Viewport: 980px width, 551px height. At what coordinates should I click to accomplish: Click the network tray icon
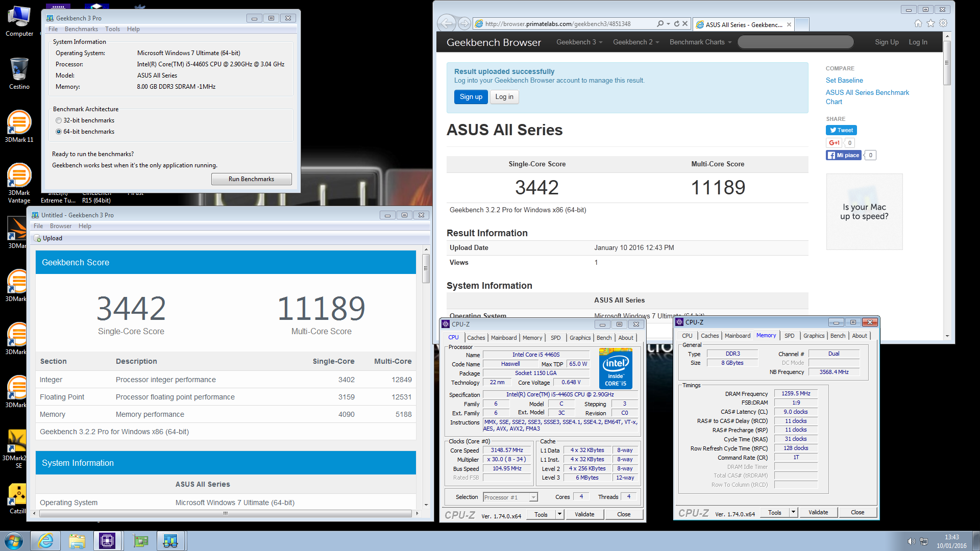pyautogui.click(x=924, y=541)
